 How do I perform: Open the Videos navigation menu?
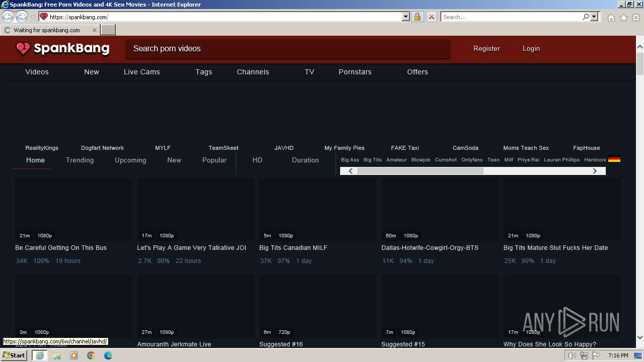[x=37, y=72]
